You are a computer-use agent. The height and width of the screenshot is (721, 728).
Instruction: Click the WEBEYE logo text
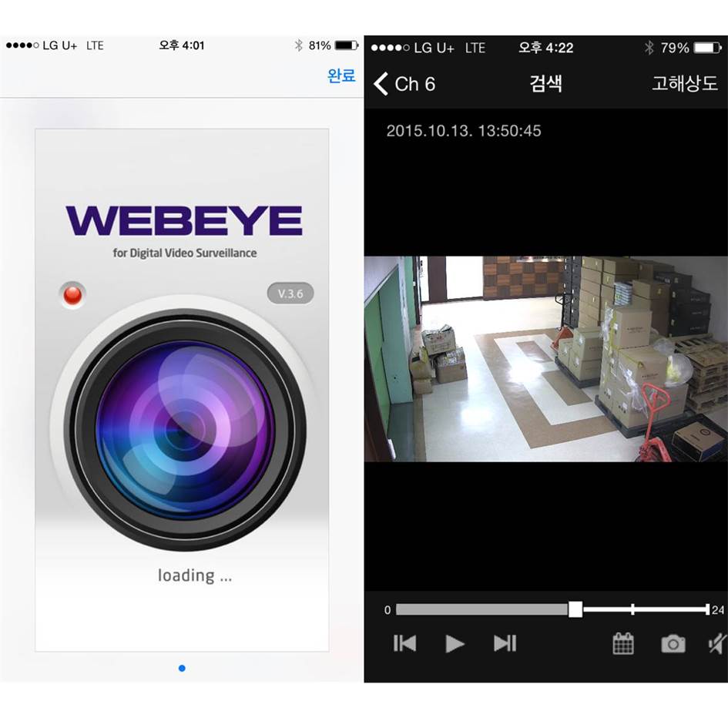click(x=184, y=220)
